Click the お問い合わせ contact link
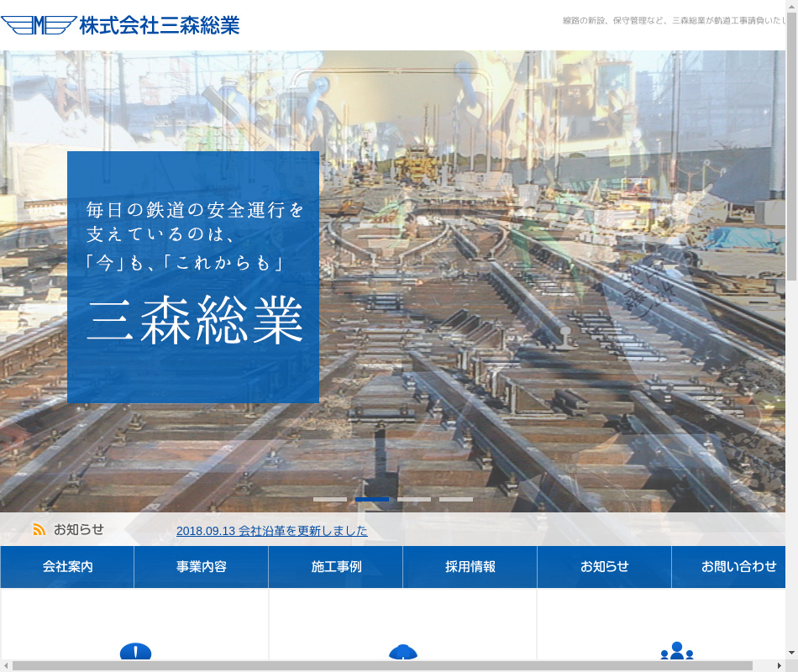This screenshot has height=672, width=798. pos(738,567)
